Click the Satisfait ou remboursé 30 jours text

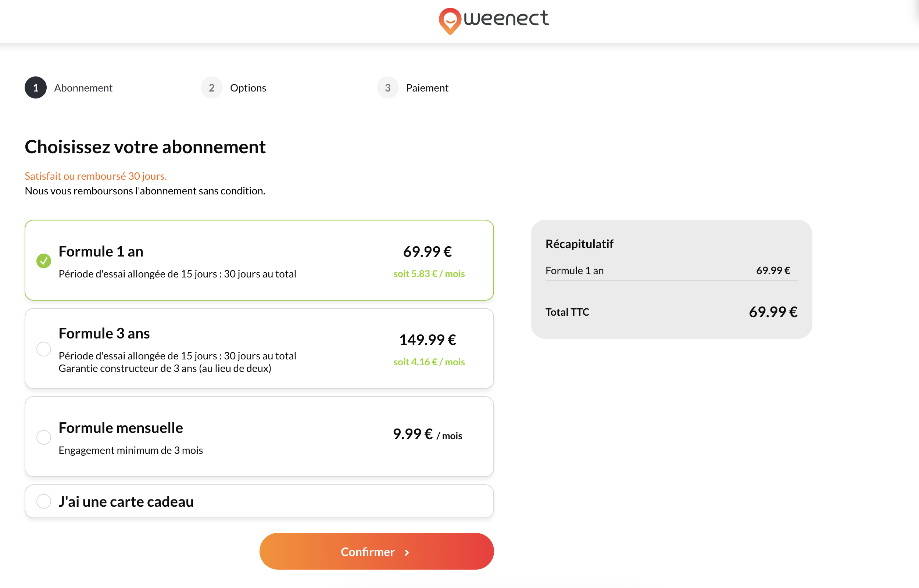[96, 176]
